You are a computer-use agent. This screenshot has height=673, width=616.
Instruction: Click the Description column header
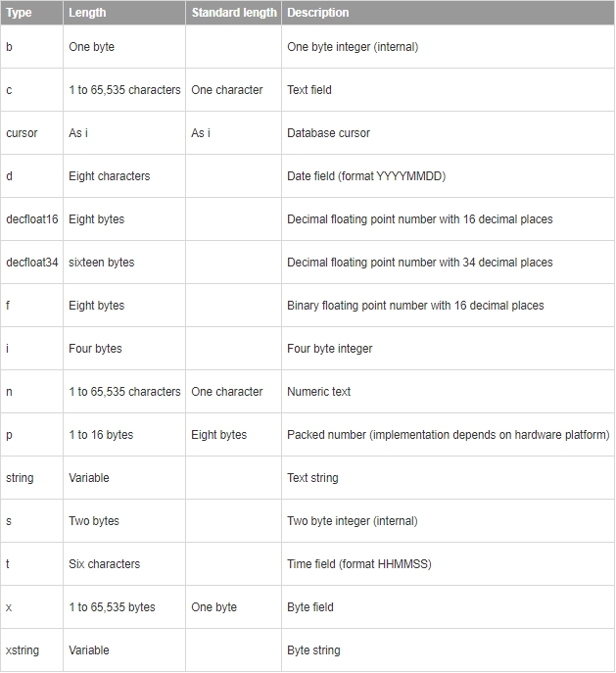tap(318, 13)
